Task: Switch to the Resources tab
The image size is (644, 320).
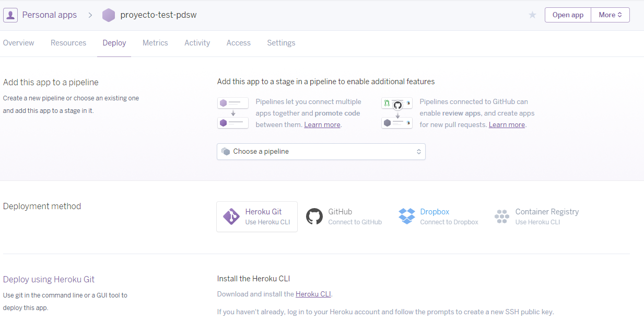Action: [x=68, y=43]
